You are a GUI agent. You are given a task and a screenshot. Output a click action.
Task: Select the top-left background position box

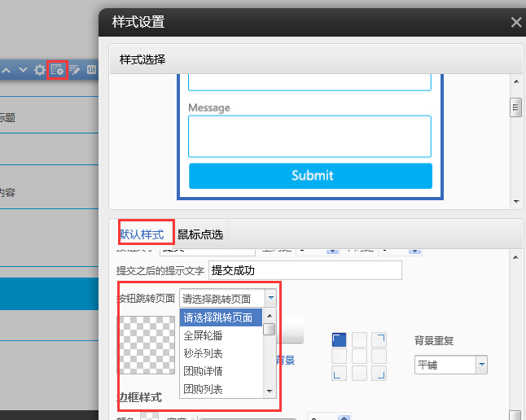click(340, 339)
